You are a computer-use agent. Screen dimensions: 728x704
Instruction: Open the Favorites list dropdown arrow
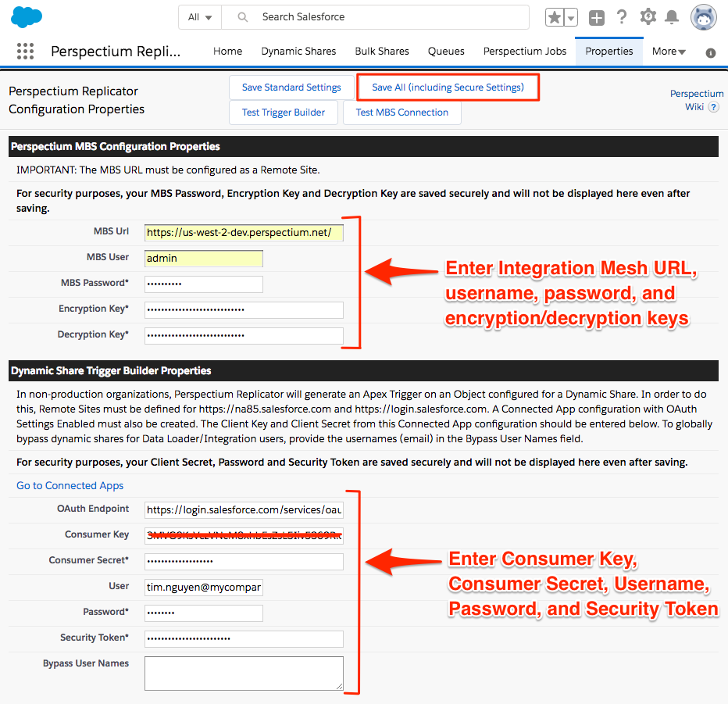coord(571,18)
